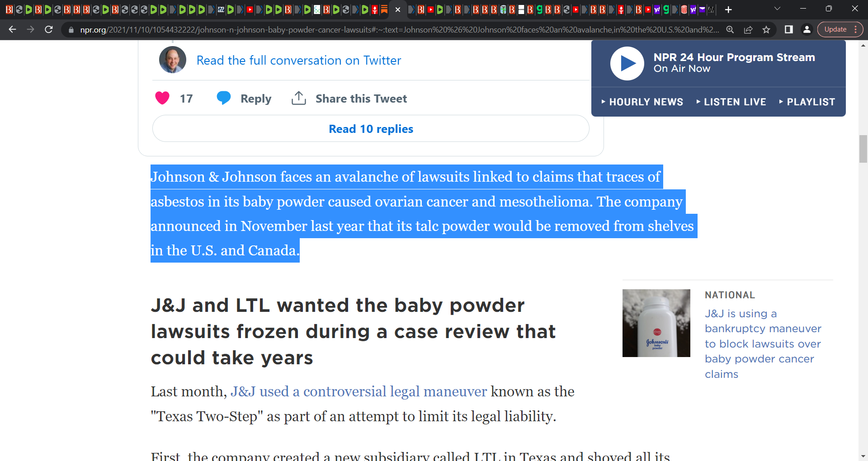Click the tweet author's avatar photo
868x461 pixels.
point(173,60)
